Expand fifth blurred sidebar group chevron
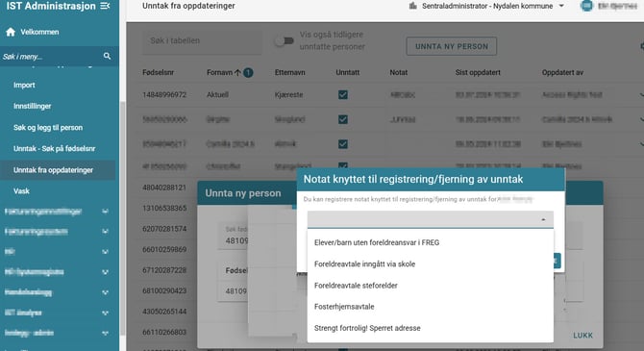 [x=105, y=292]
